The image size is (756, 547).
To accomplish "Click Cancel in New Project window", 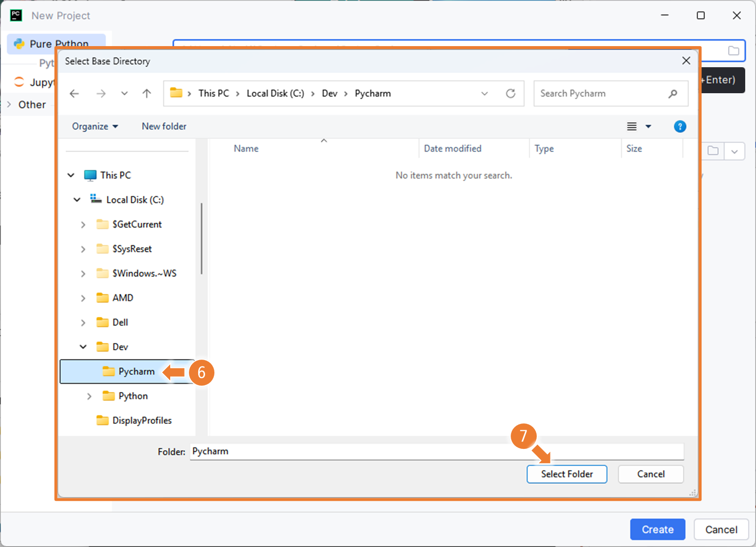I will 721,529.
